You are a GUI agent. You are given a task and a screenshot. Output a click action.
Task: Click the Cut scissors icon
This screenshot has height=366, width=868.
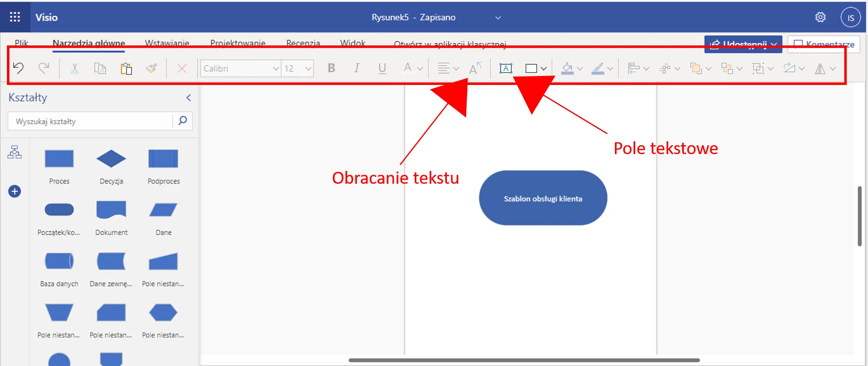tap(75, 68)
